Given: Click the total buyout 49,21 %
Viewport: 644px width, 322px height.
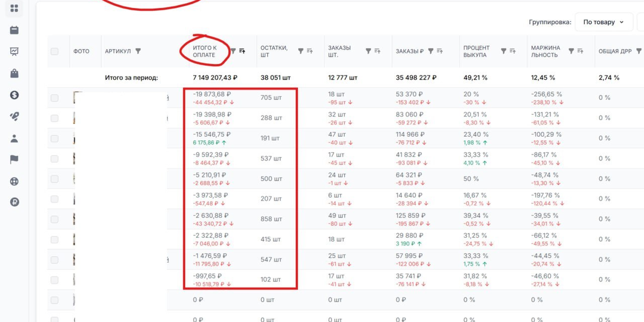Looking at the screenshot, I should (x=476, y=77).
